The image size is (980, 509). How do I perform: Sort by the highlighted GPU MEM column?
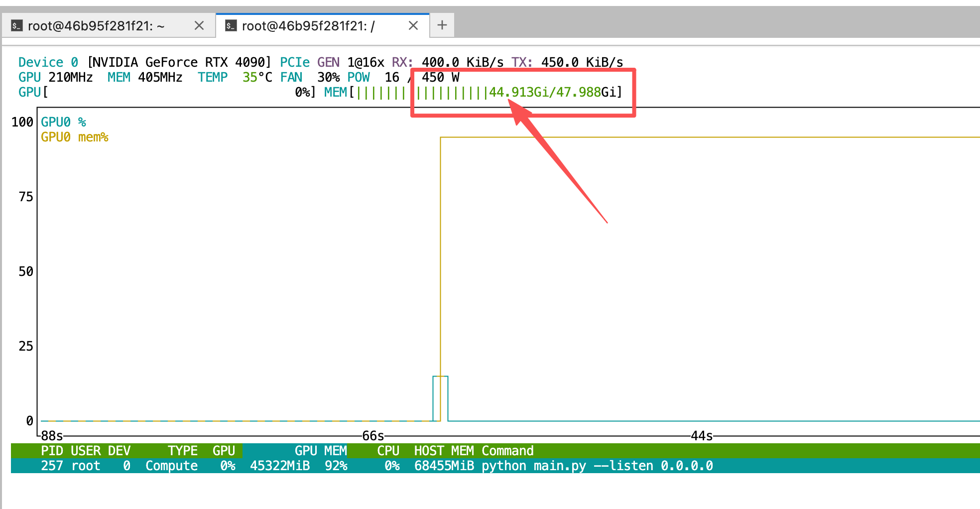click(x=320, y=451)
